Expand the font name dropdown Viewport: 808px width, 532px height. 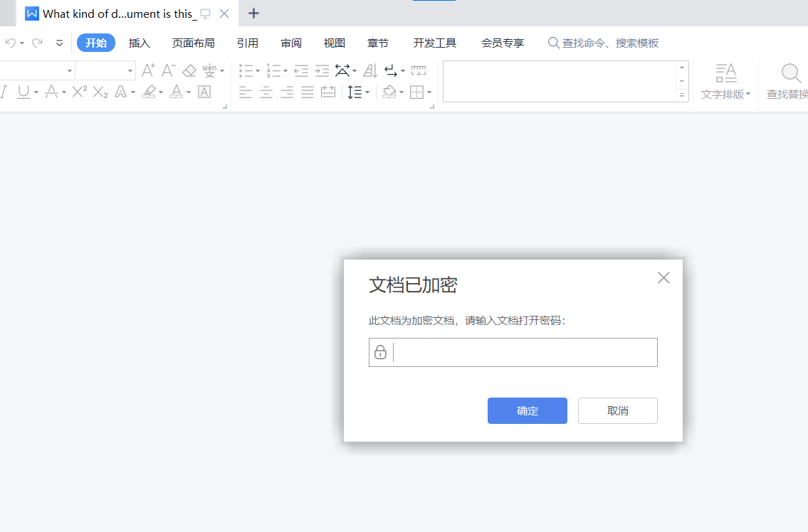pos(70,70)
